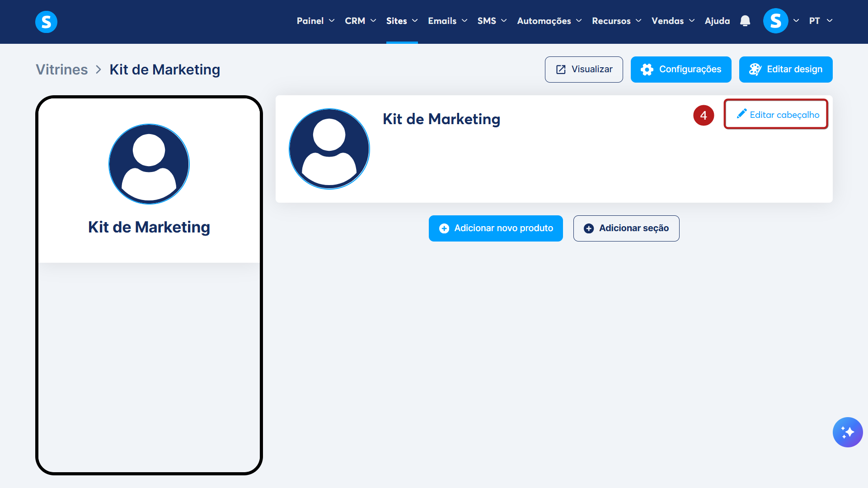
Task: Open the AI assistant sparkle button
Action: coord(847,432)
